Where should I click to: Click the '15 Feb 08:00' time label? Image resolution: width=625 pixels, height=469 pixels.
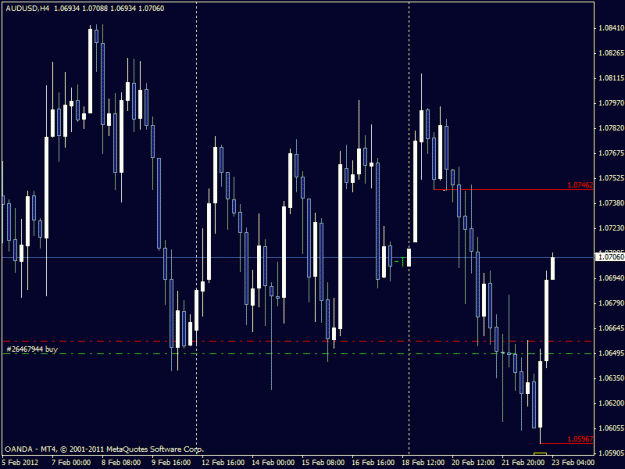tap(323, 462)
